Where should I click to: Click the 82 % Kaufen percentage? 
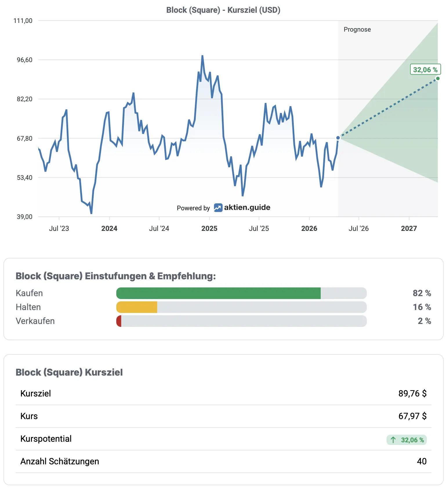pyautogui.click(x=422, y=293)
